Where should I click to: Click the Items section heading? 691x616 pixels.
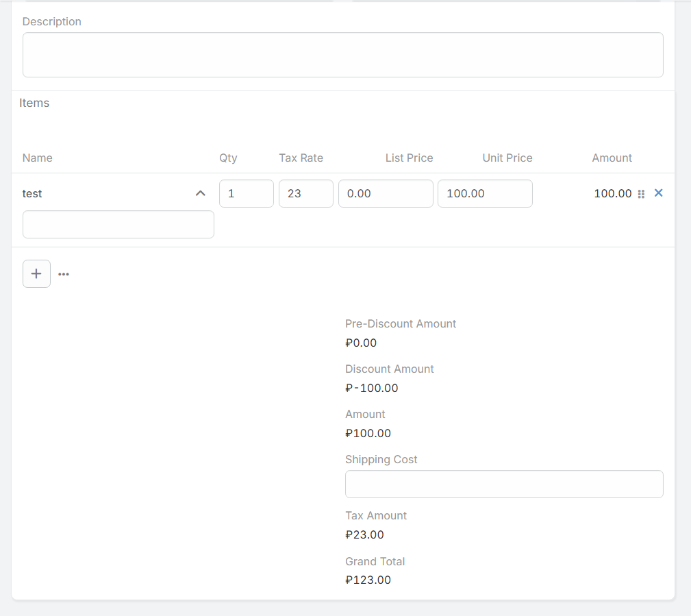click(34, 103)
